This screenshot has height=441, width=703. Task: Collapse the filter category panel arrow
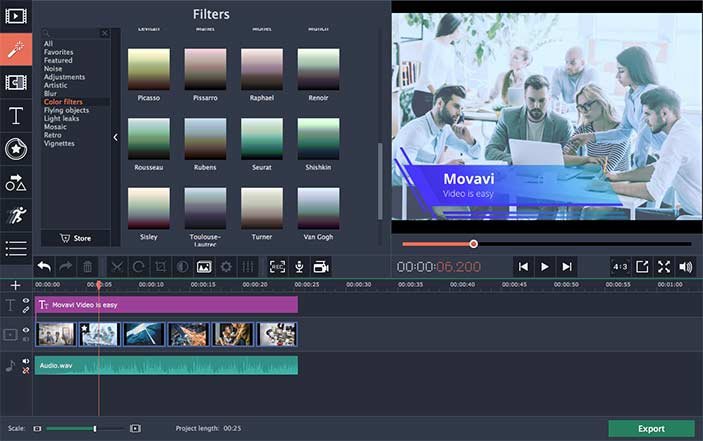pyautogui.click(x=115, y=137)
